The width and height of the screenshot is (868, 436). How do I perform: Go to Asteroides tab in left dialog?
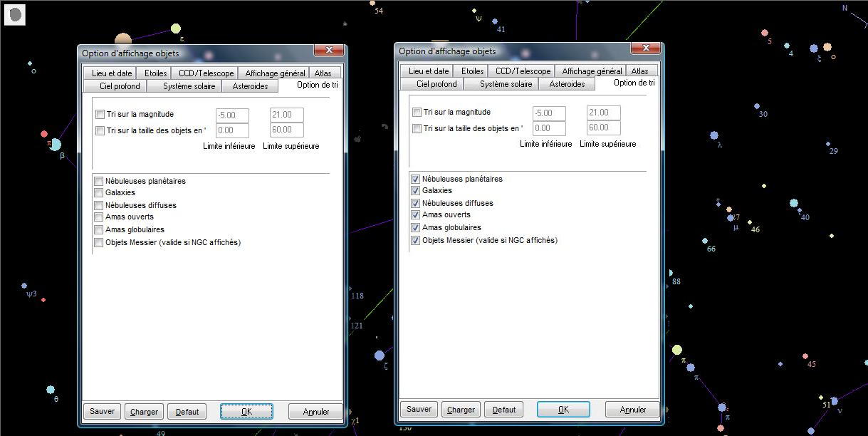click(250, 86)
